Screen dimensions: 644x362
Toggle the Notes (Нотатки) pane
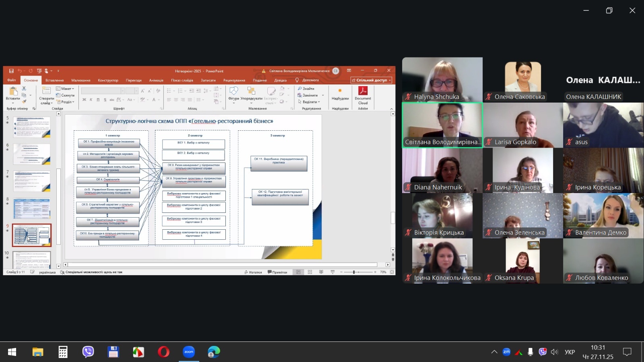pos(253,272)
